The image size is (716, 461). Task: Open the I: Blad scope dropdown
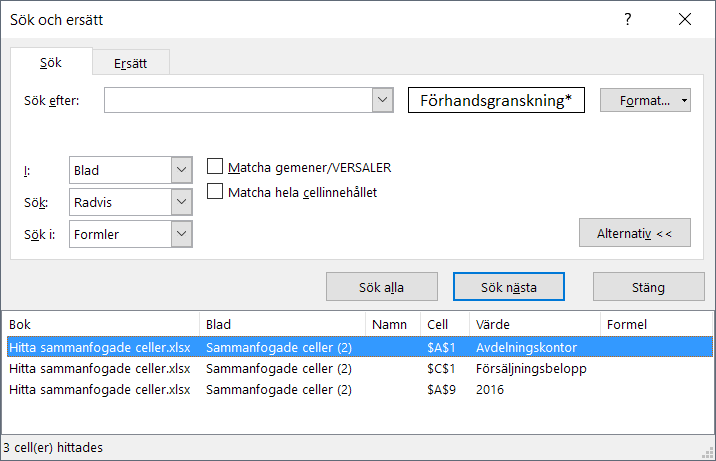coord(181,171)
